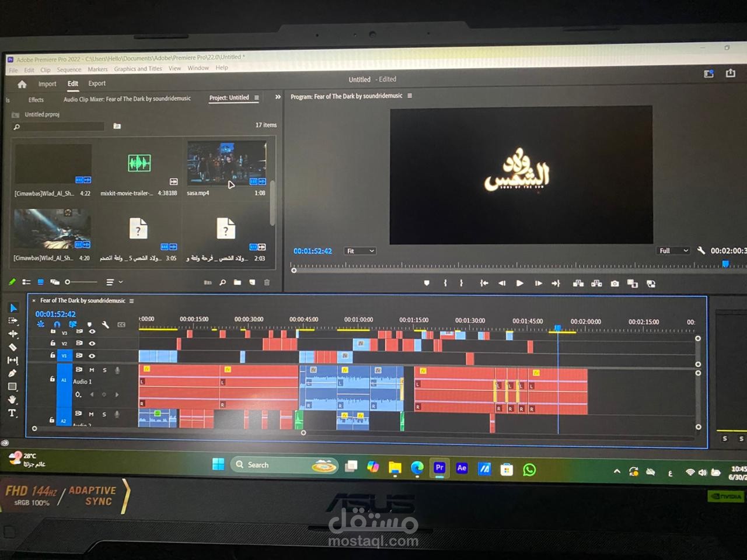Click the Lift button
The width and height of the screenshot is (747, 560).
click(x=578, y=283)
